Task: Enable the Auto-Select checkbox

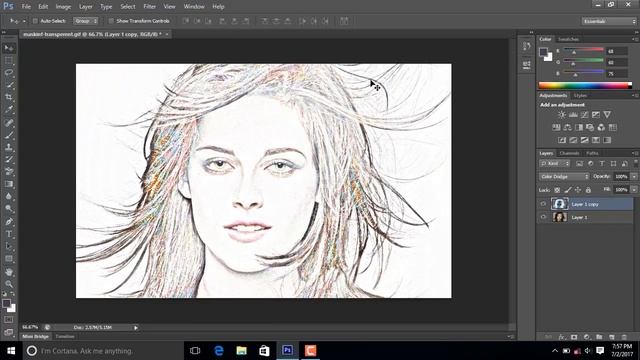Action: click(35, 21)
